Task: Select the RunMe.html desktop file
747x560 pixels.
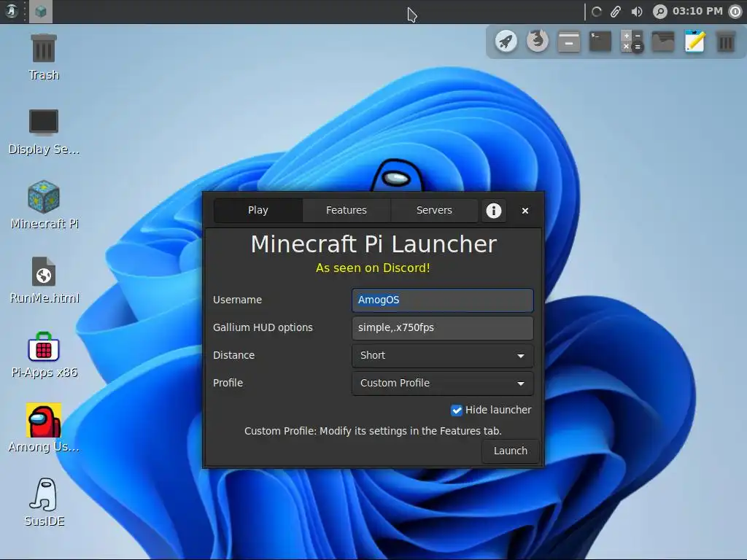Action: coord(44,281)
